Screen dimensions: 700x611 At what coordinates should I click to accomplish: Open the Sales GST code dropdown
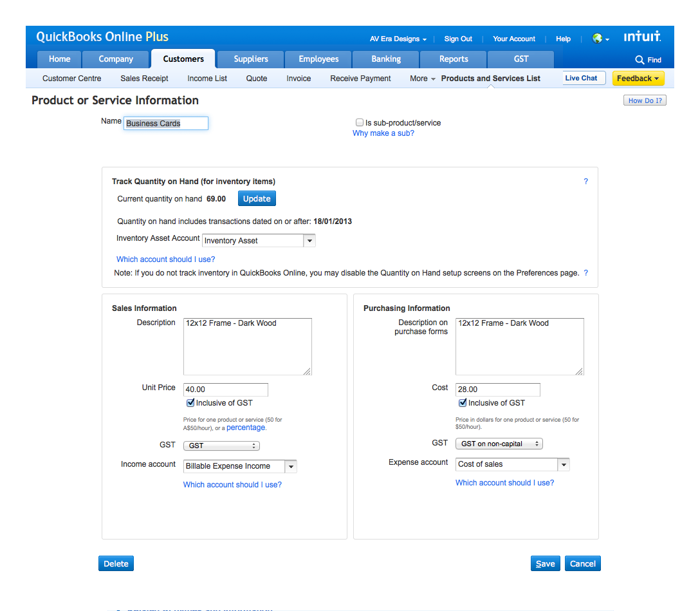(221, 446)
